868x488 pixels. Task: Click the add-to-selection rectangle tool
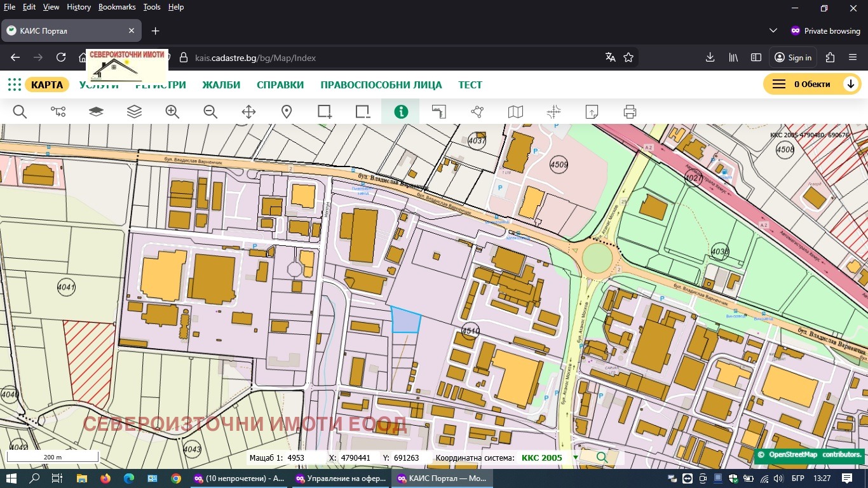(x=325, y=112)
